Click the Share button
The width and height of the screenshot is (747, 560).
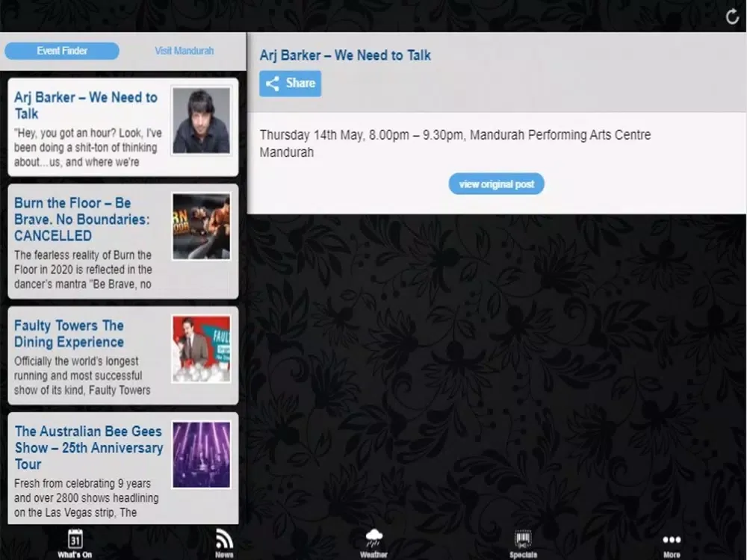[290, 84]
